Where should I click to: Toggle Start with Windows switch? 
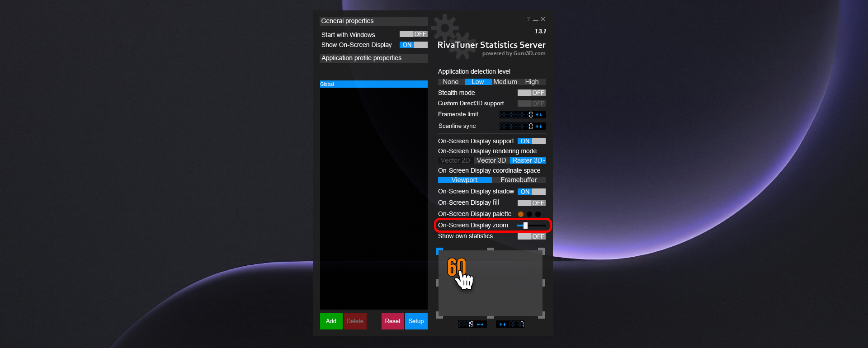point(414,34)
